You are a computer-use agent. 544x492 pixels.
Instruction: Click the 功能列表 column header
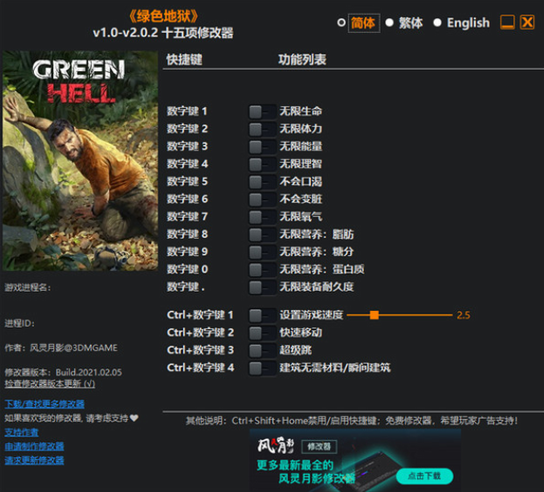(302, 60)
